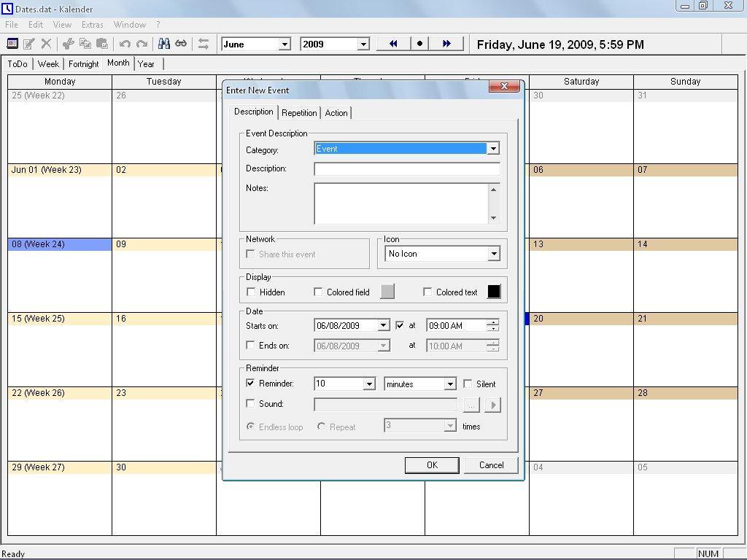
Task: Click the cut scissors toolbar icon
Action: (x=68, y=44)
